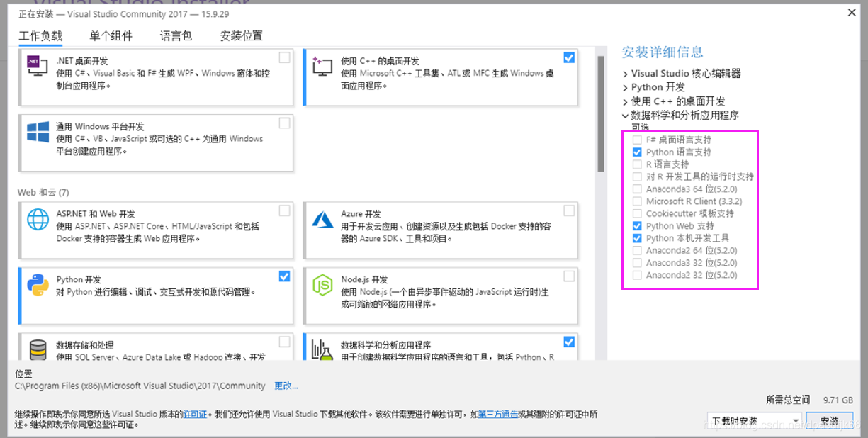This screenshot has height=438, width=868.
Task: Click the Universal Windows Platform logo icon
Action: 38,133
